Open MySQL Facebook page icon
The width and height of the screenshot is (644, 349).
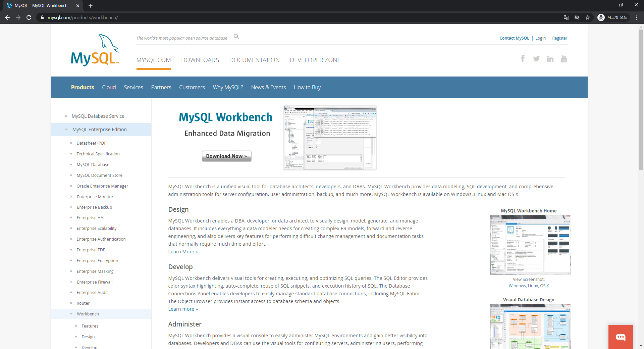(523, 59)
